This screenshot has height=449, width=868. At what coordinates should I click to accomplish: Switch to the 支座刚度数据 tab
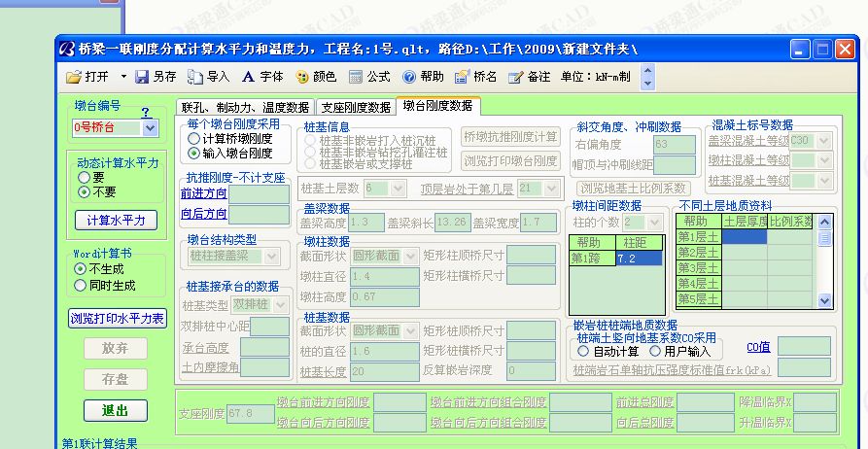[356, 107]
